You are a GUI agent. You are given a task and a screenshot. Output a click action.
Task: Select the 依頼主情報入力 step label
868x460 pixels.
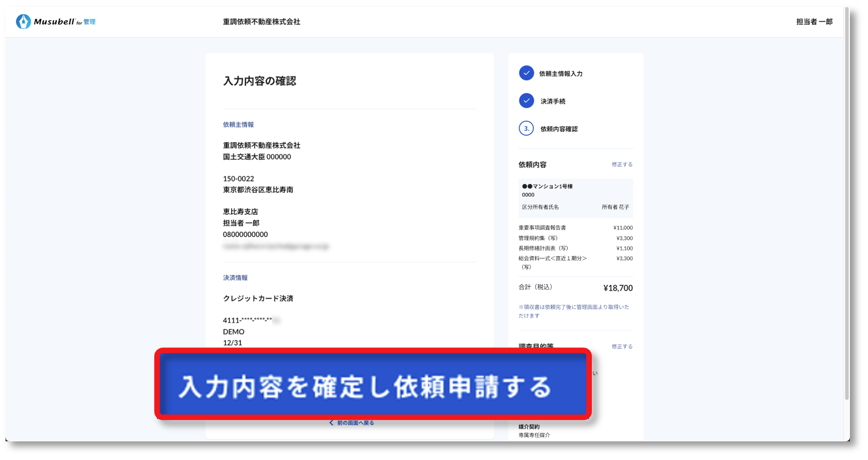click(560, 74)
